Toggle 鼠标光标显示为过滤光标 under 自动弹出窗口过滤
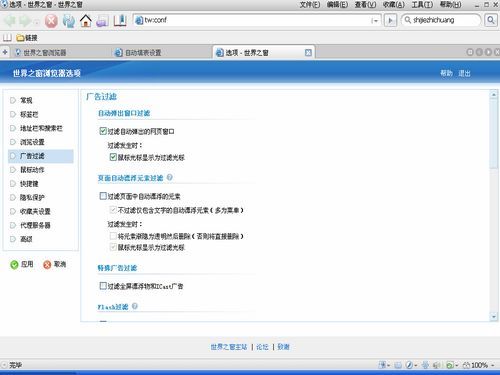 pyautogui.click(x=113, y=157)
